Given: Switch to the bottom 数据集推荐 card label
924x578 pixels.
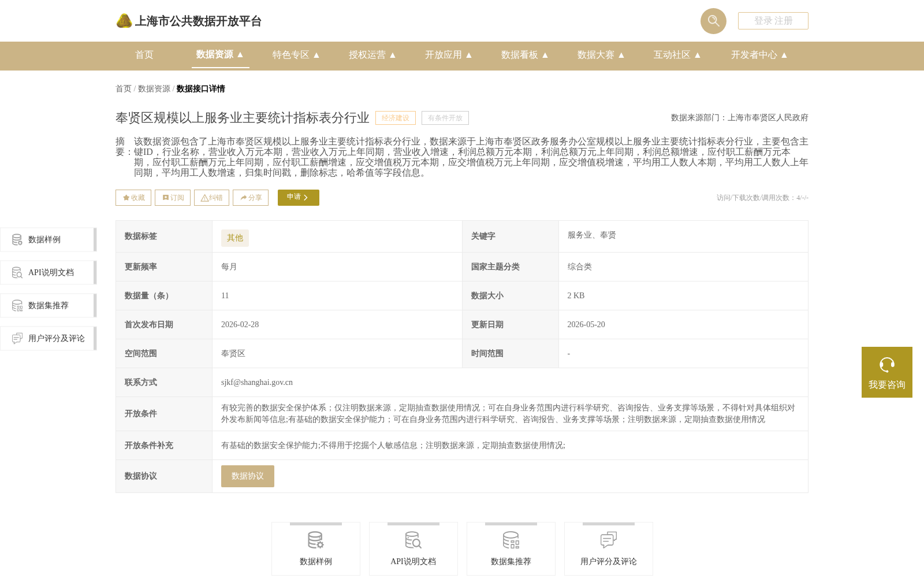Looking at the screenshot, I should point(511,562).
